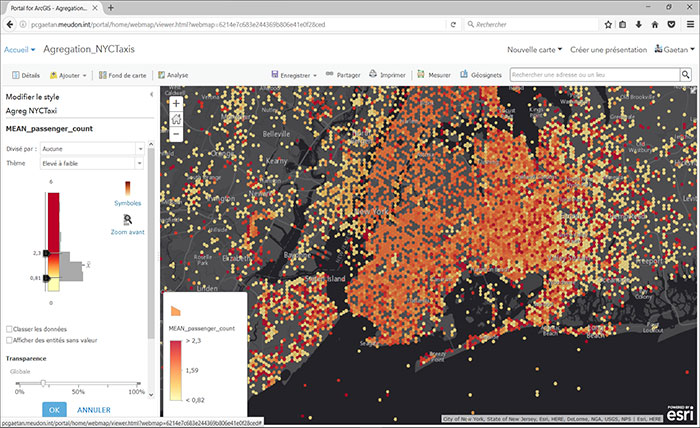Click the Symboles color ramp icon
Viewport: 700px width, 428px height.
[128, 188]
